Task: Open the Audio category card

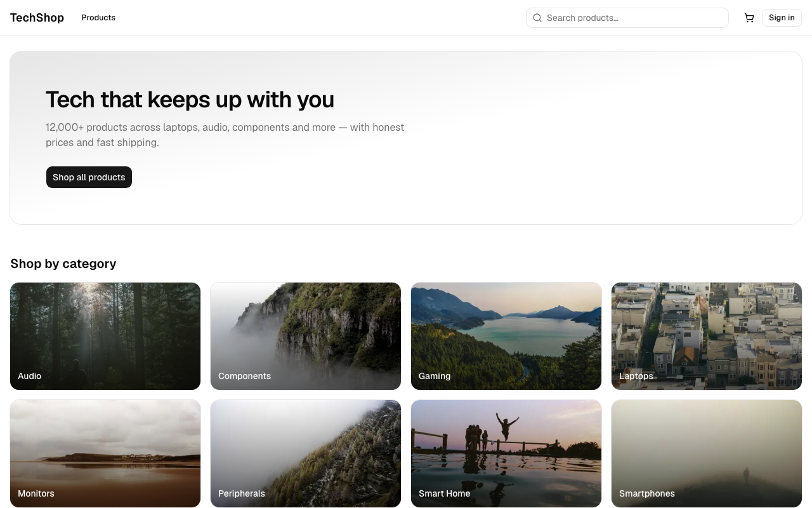Action: [105, 336]
